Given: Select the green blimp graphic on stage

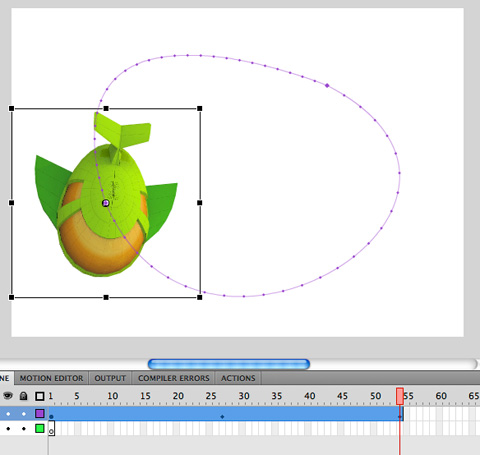Looking at the screenshot, I should click(x=105, y=195).
